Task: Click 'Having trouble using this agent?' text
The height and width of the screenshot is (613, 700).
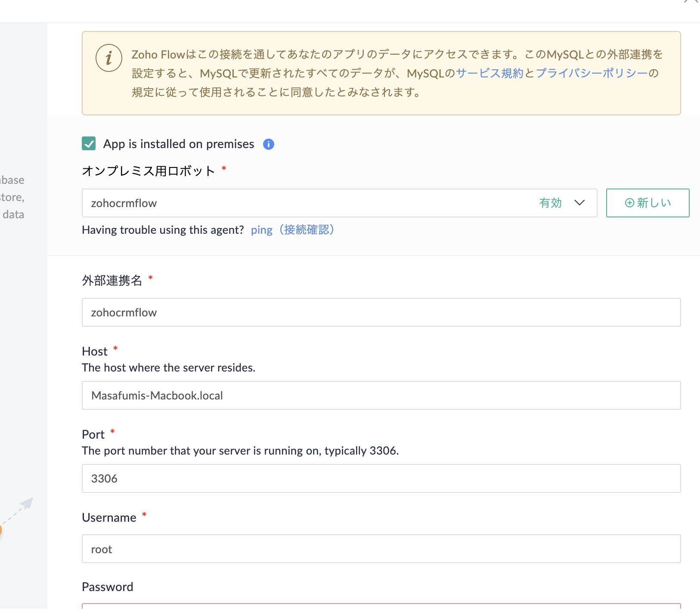Action: [x=163, y=230]
